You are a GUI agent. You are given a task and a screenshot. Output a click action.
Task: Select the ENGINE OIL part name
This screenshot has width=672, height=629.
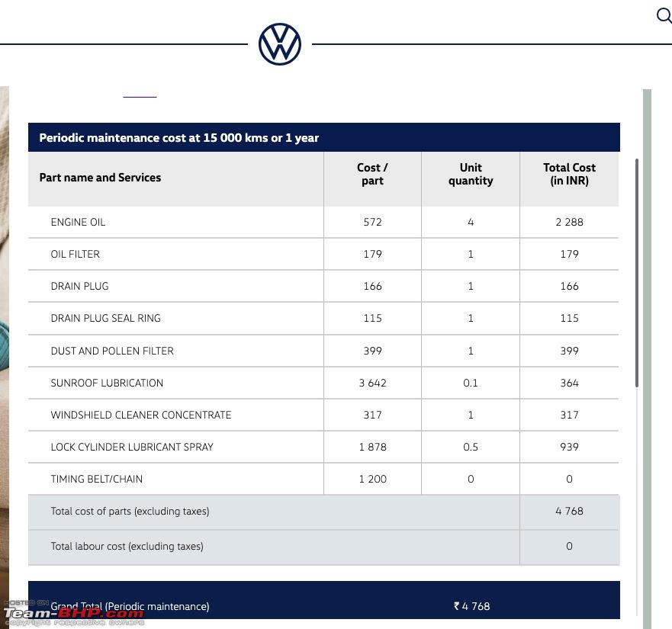78,223
